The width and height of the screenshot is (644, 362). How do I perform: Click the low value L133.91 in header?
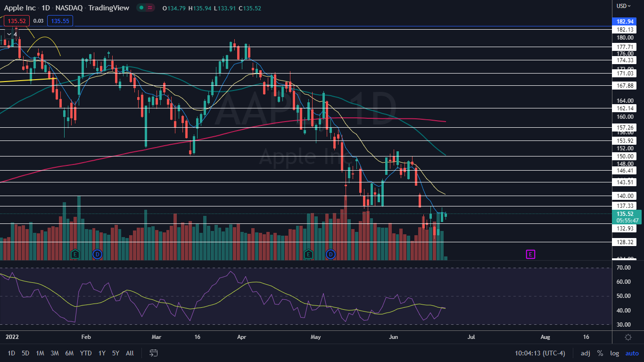(224, 8)
